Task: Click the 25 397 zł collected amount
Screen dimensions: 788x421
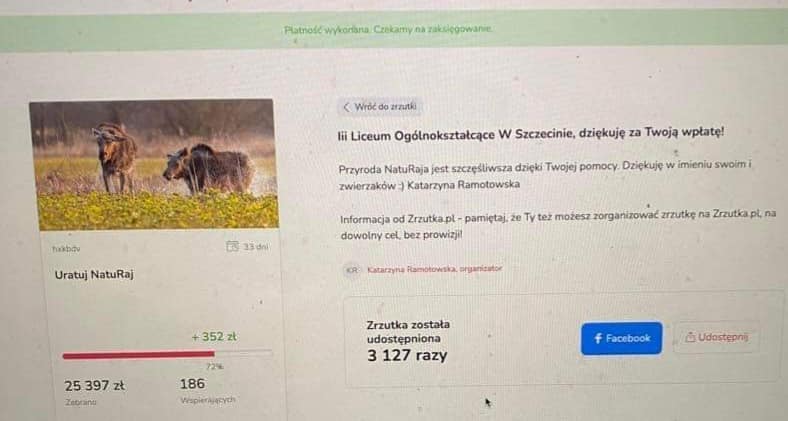Action: click(94, 386)
